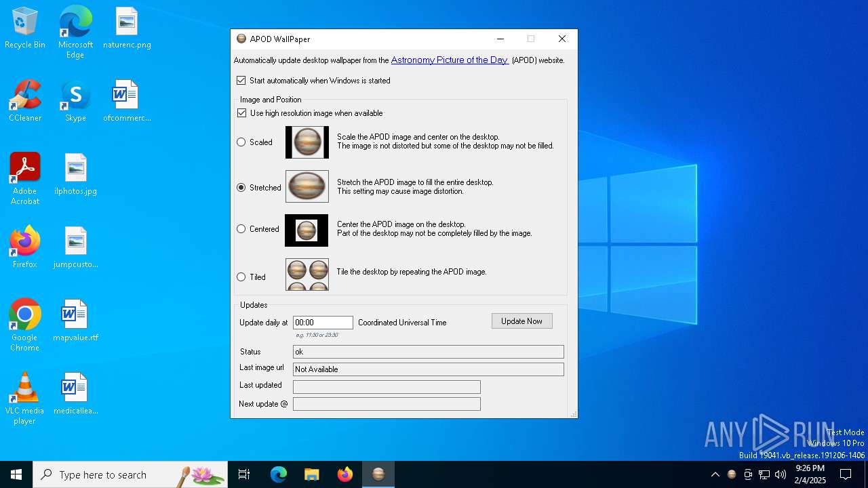Launch Firefox from the taskbar
The width and height of the screenshot is (868, 488).
pos(345,474)
